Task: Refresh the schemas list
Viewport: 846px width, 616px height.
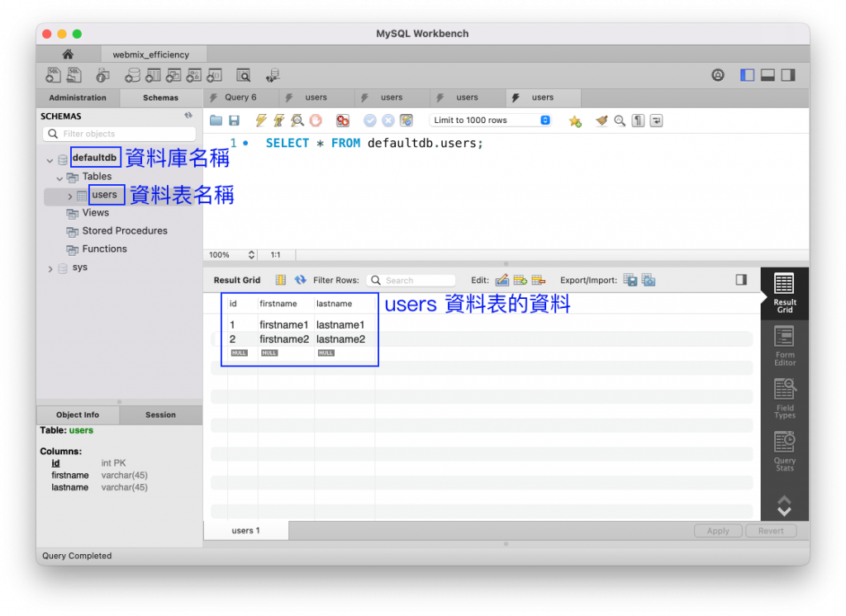Action: [x=188, y=116]
